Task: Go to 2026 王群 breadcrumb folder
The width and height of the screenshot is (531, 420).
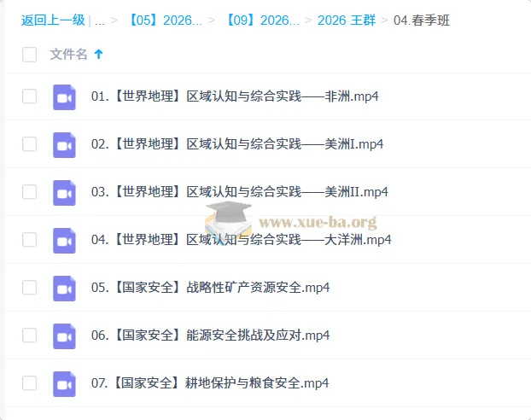Action: click(347, 20)
